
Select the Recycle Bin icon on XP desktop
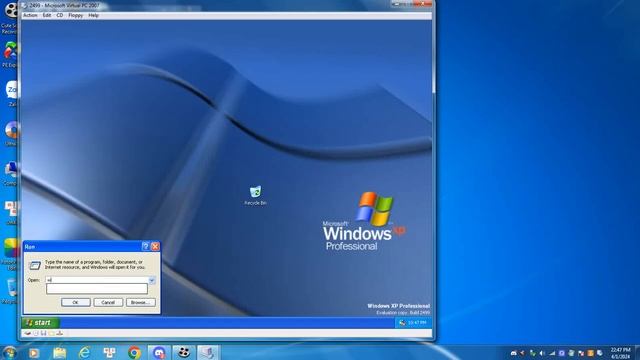point(256,196)
